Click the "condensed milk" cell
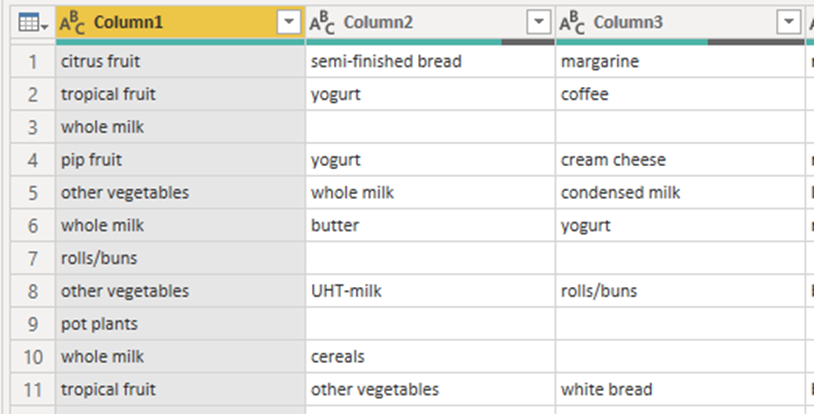 pyautogui.click(x=620, y=193)
